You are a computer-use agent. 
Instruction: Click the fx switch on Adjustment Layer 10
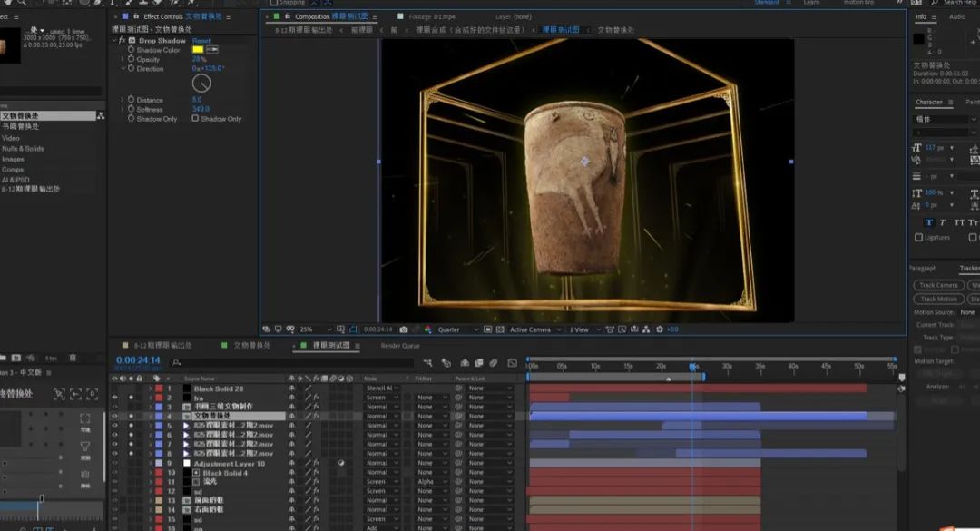(317, 464)
